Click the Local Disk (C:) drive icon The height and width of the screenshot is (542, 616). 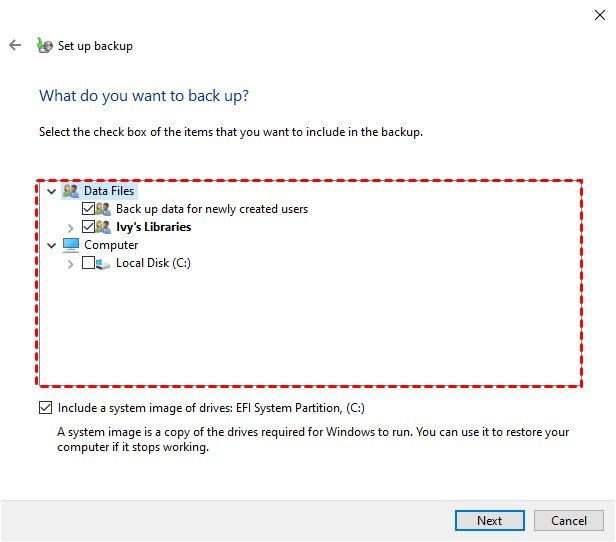pos(103,264)
